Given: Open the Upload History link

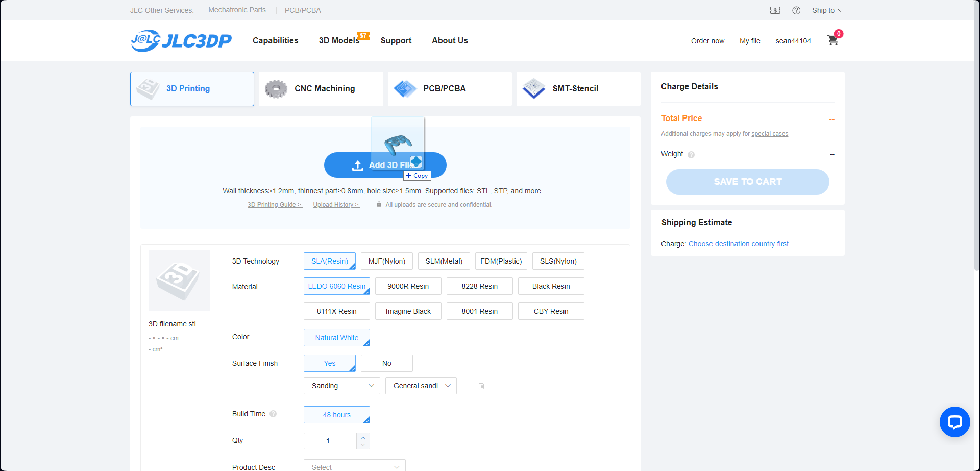Looking at the screenshot, I should pyautogui.click(x=336, y=205).
